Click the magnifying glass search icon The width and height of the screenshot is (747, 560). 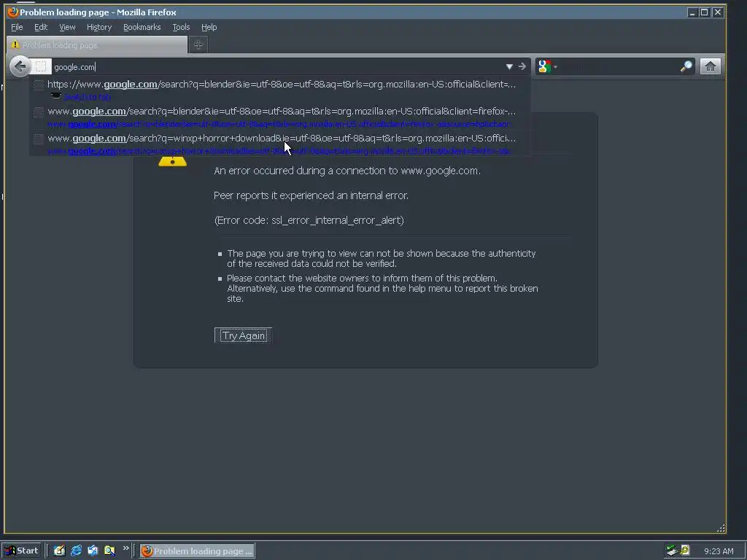pyautogui.click(x=686, y=66)
